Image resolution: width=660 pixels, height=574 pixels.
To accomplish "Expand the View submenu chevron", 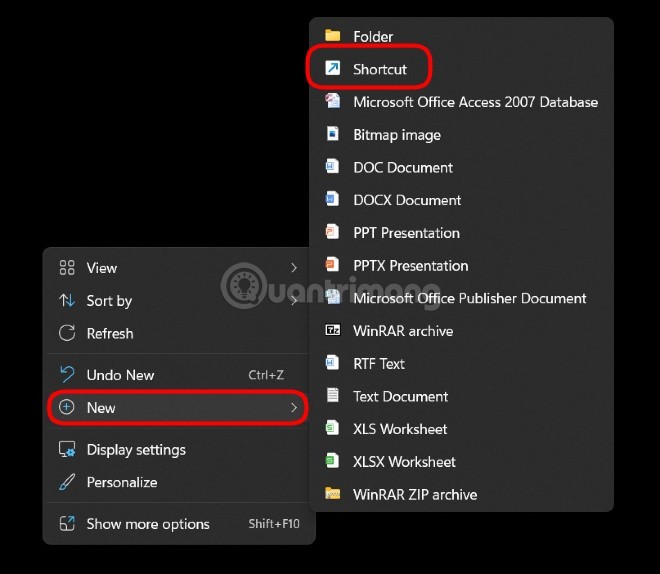I will [293, 268].
